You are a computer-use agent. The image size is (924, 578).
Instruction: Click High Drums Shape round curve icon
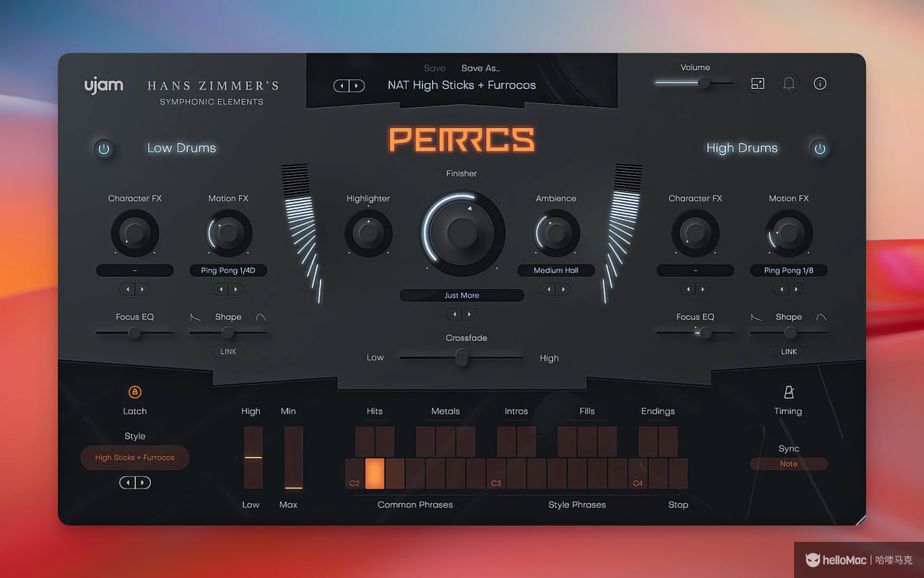(x=821, y=317)
